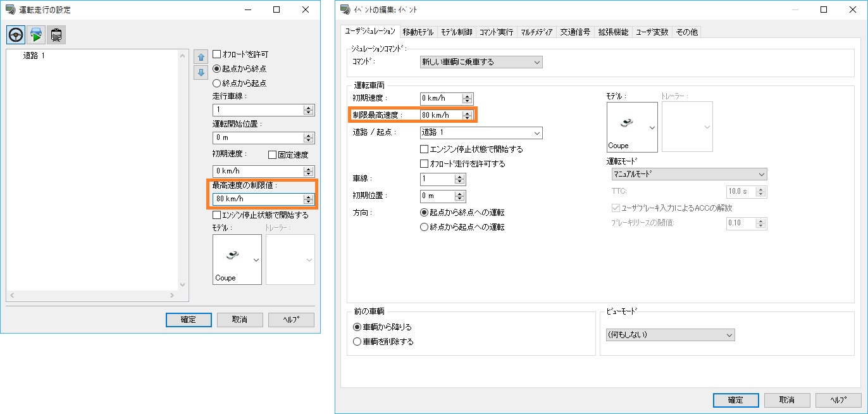Click the 初期位置 value field
Viewport: 868px width, 414px height.
(437, 196)
